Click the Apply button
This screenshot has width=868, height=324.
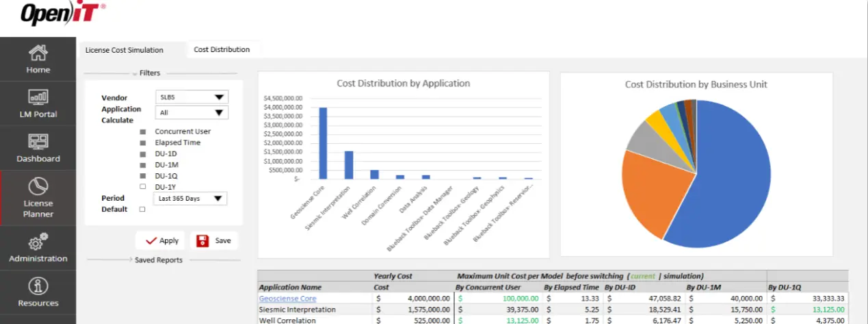[160, 240]
